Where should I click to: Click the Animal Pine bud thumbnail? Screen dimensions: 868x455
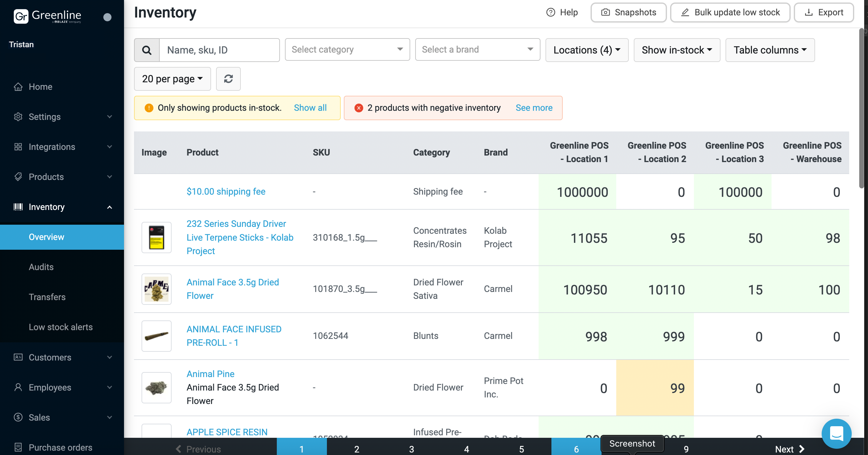tap(156, 387)
